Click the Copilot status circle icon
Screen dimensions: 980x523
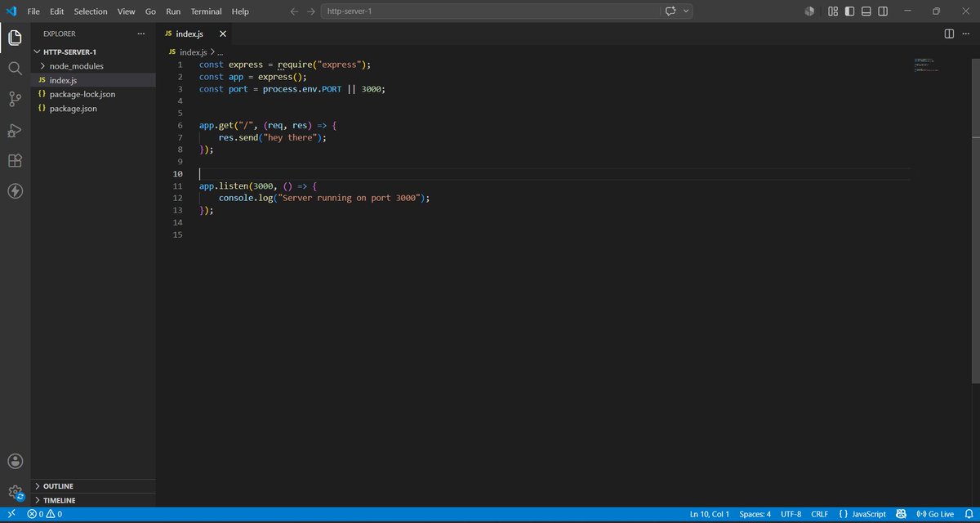coord(810,11)
